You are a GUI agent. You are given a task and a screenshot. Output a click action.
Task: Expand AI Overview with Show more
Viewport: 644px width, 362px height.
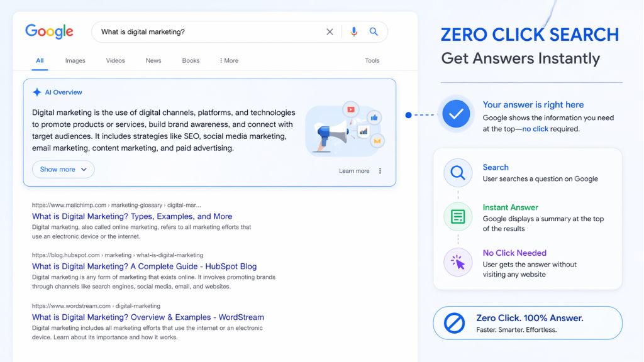64,169
